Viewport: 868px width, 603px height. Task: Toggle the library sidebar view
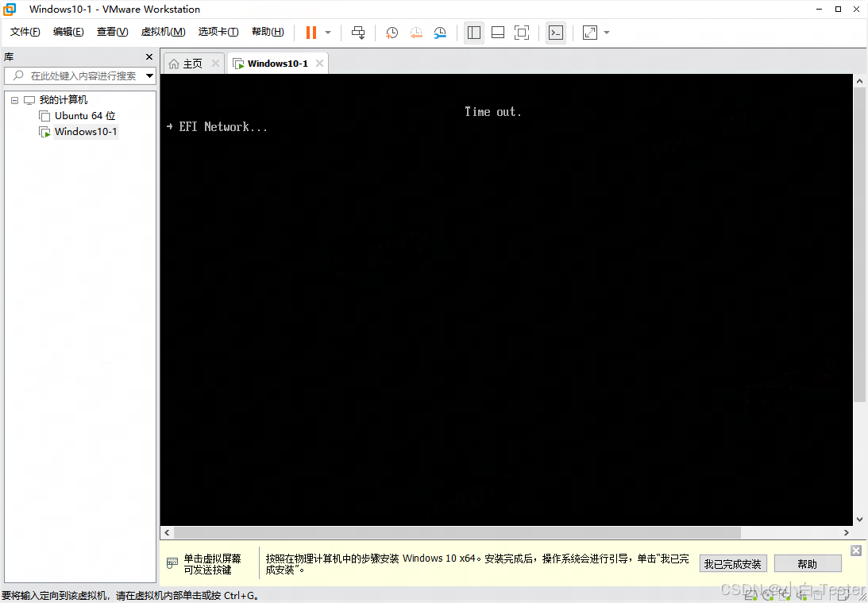pyautogui.click(x=474, y=33)
